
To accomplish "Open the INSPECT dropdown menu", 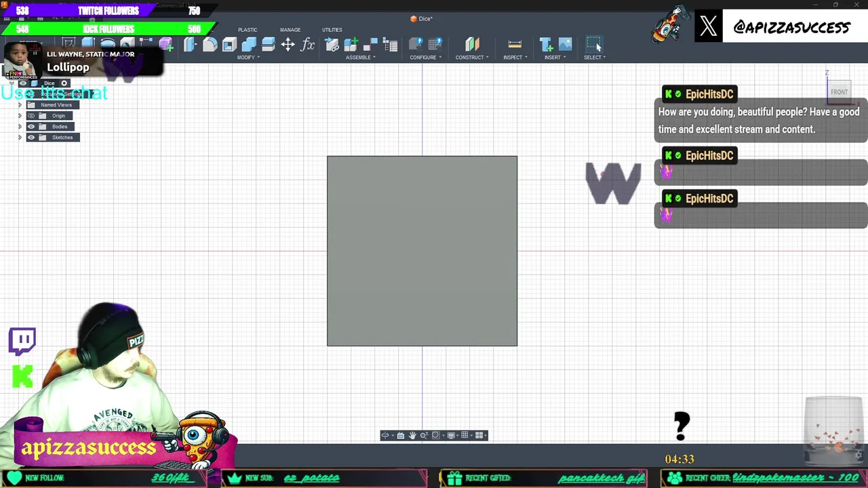I will (515, 58).
